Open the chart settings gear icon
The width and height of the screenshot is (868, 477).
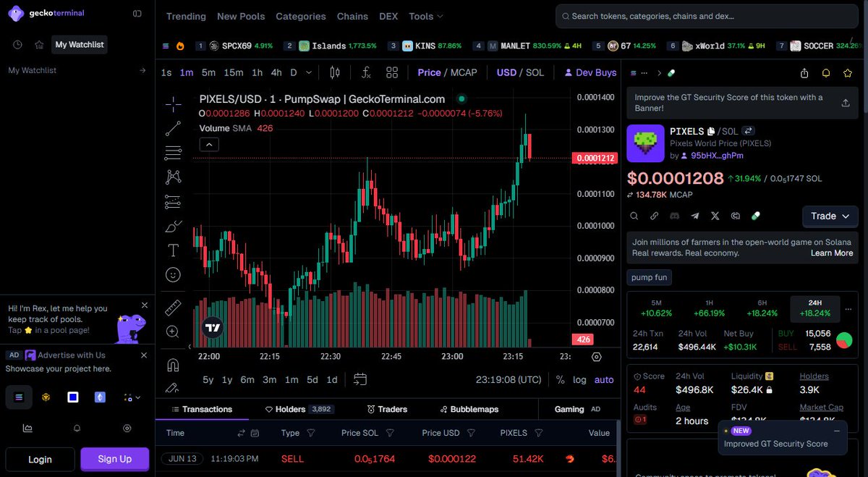click(x=597, y=357)
